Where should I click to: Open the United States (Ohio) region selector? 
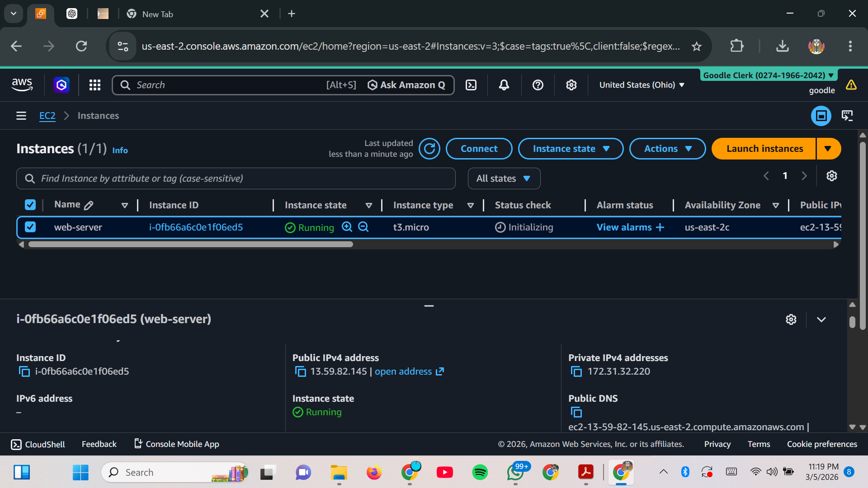(x=642, y=85)
